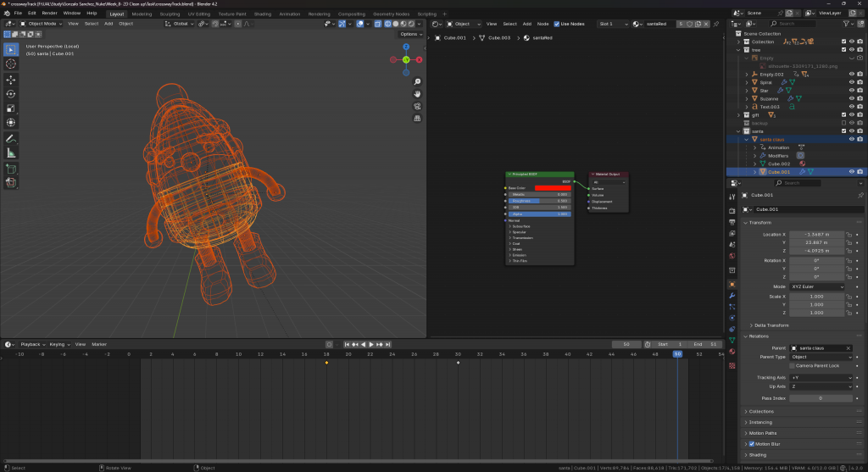Switch to wireframe viewport shading
The width and height of the screenshot is (868, 472).
point(387,24)
